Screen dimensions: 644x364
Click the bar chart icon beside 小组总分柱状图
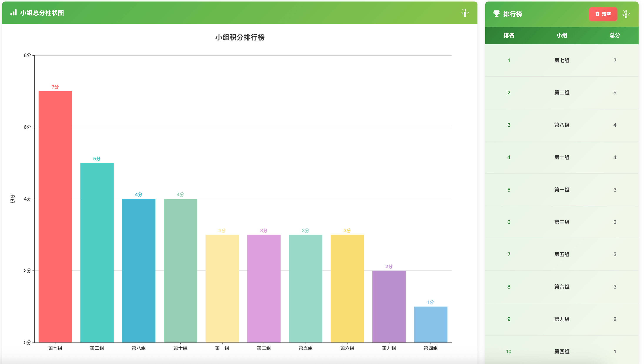tap(13, 13)
